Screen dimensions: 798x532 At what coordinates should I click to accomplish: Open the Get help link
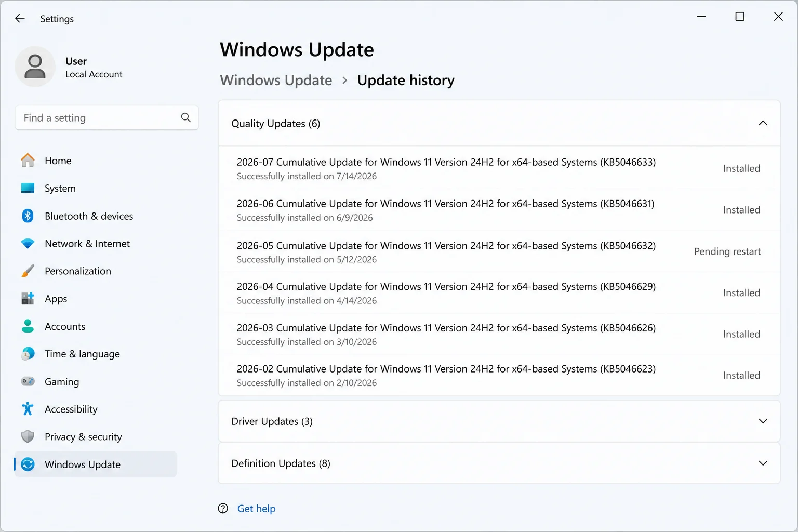pos(256,509)
